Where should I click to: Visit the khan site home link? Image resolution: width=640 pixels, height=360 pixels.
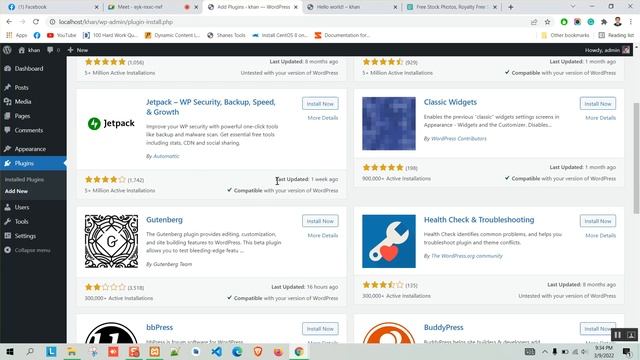click(x=29, y=50)
